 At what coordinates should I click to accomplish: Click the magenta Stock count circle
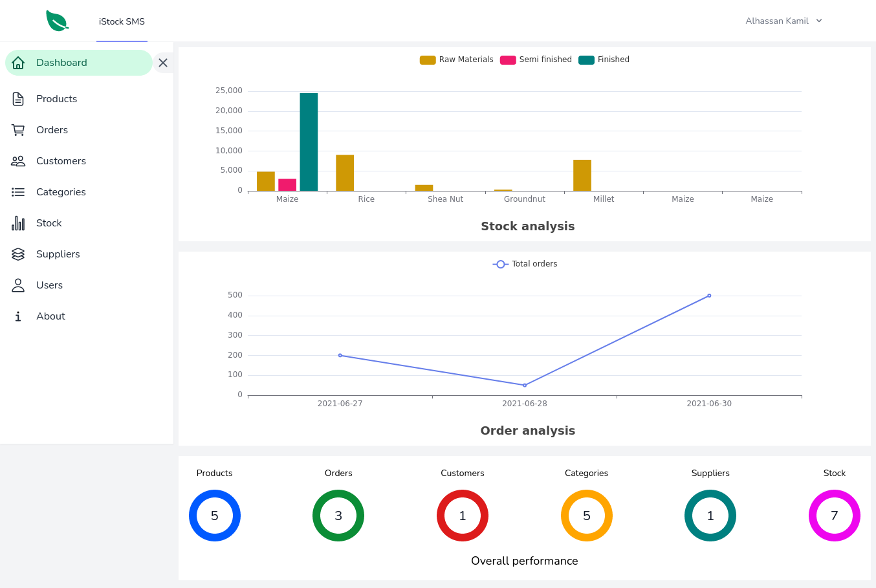[834, 516]
